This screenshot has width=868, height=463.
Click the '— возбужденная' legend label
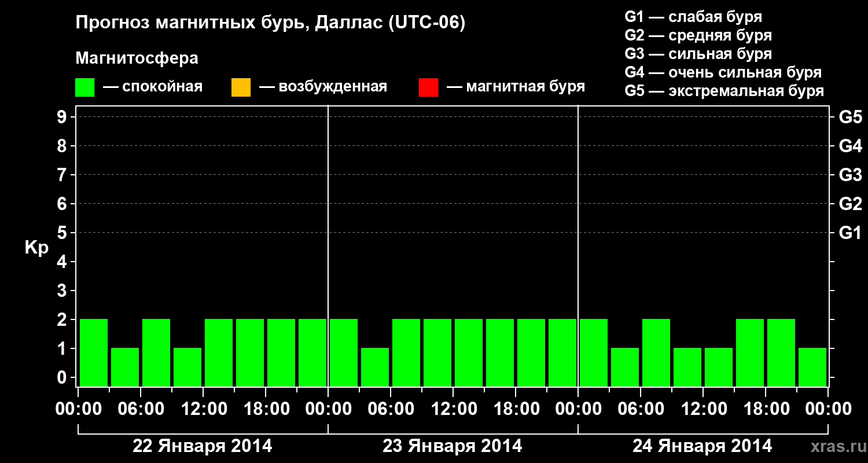coord(323,87)
